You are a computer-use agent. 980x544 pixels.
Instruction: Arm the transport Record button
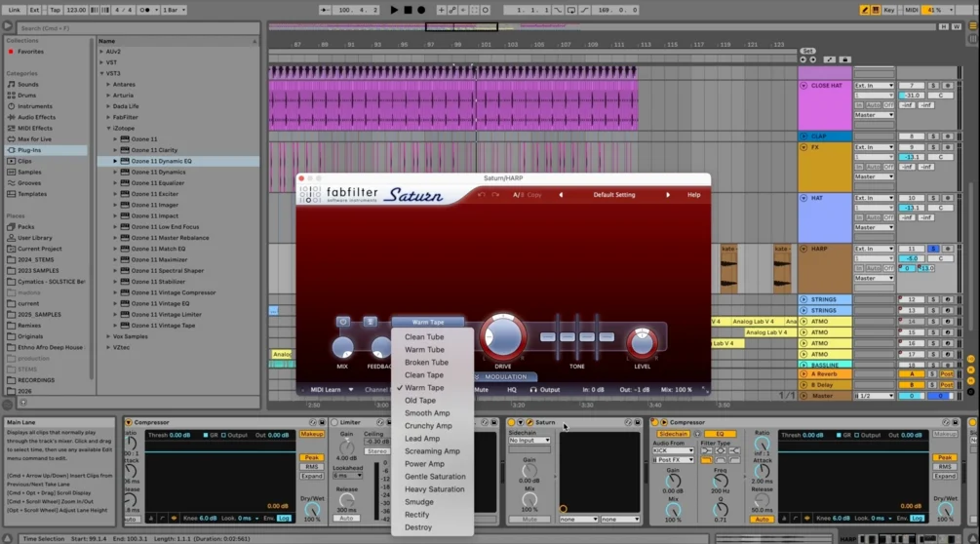click(421, 10)
